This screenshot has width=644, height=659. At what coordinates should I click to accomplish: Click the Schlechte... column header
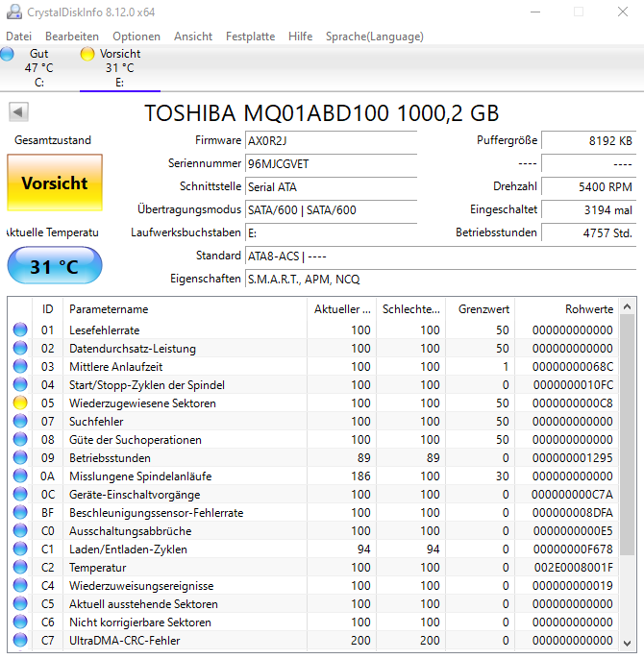[x=411, y=309]
